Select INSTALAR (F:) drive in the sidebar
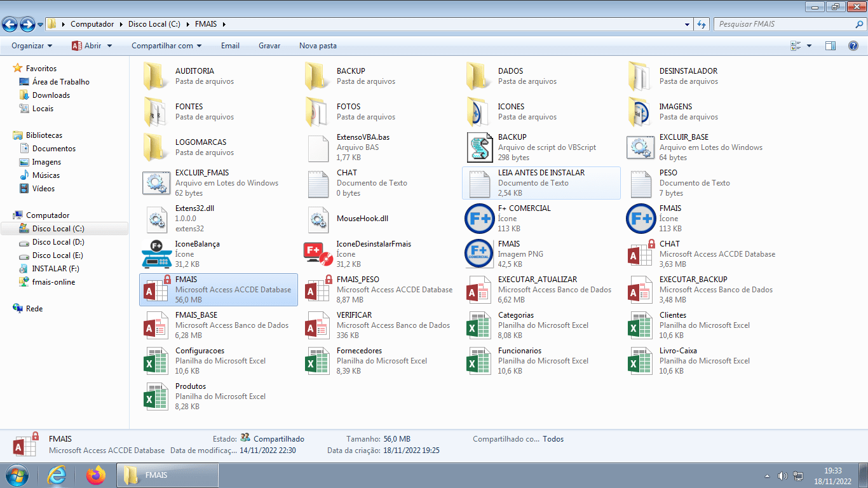The height and width of the screenshot is (488, 868). point(56,269)
